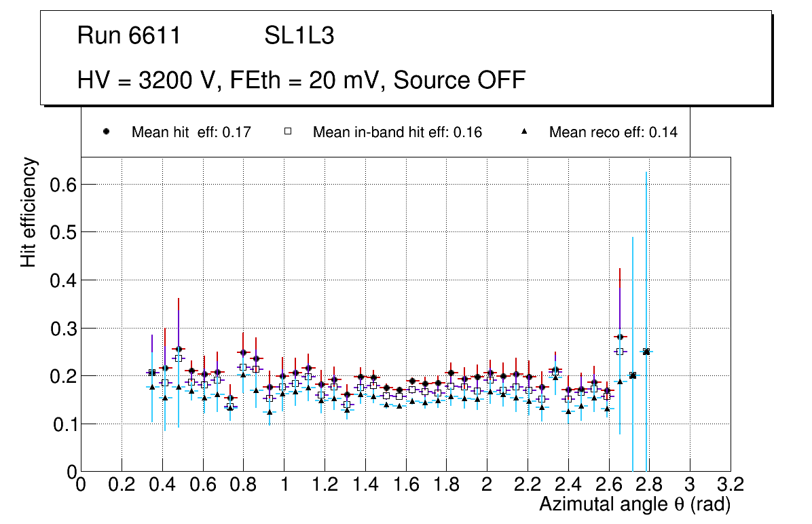812x524 pixels.
Task: Click the 'Hit efficiency' y-axis title
Action: tap(29, 212)
